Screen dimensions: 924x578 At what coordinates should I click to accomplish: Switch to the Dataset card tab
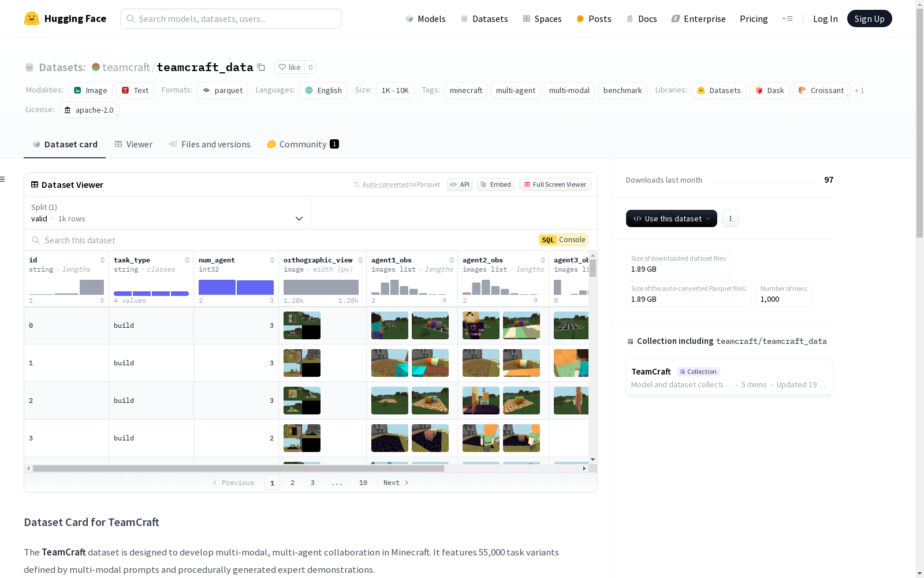point(65,144)
